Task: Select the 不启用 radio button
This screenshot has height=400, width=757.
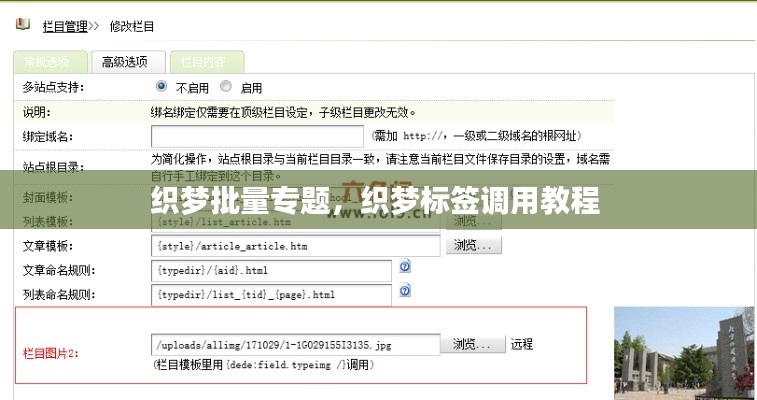Action: (162, 87)
